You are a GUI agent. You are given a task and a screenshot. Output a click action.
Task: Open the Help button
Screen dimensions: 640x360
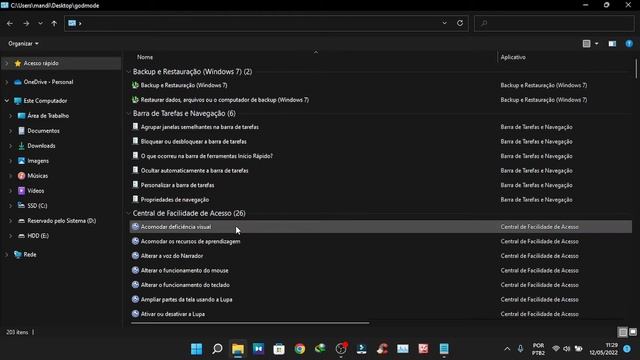pyautogui.click(x=629, y=44)
